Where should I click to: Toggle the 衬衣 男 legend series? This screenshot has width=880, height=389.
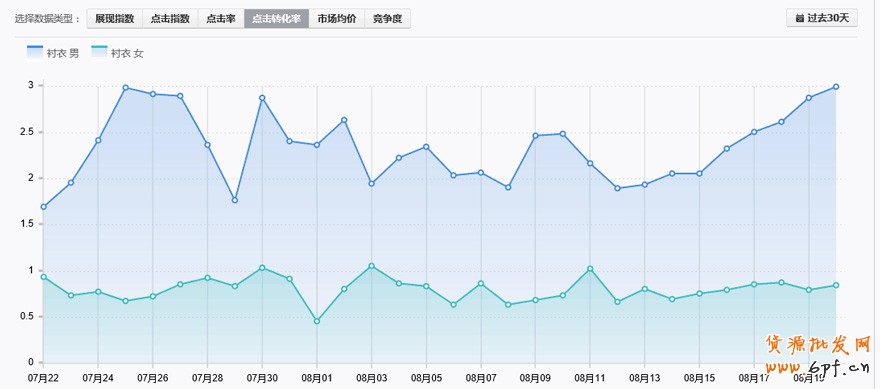53,53
